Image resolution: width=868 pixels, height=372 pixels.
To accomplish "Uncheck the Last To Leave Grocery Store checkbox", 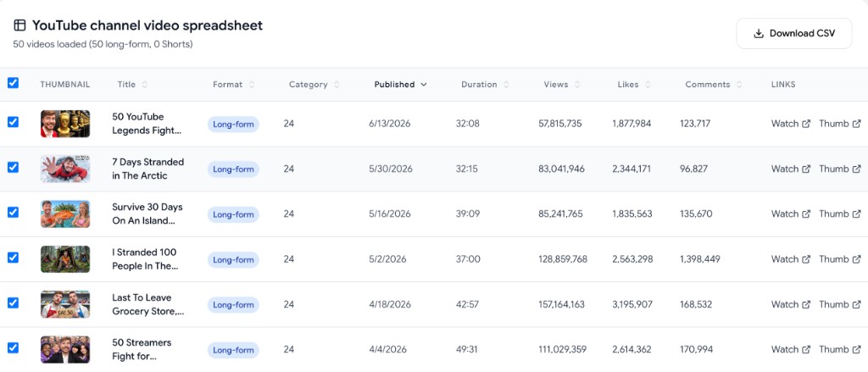I will point(13,303).
